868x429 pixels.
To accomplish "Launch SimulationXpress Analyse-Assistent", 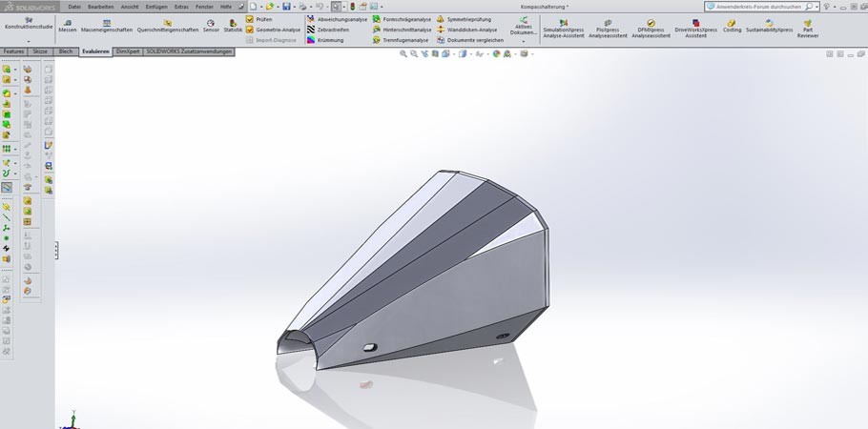I will [x=564, y=29].
